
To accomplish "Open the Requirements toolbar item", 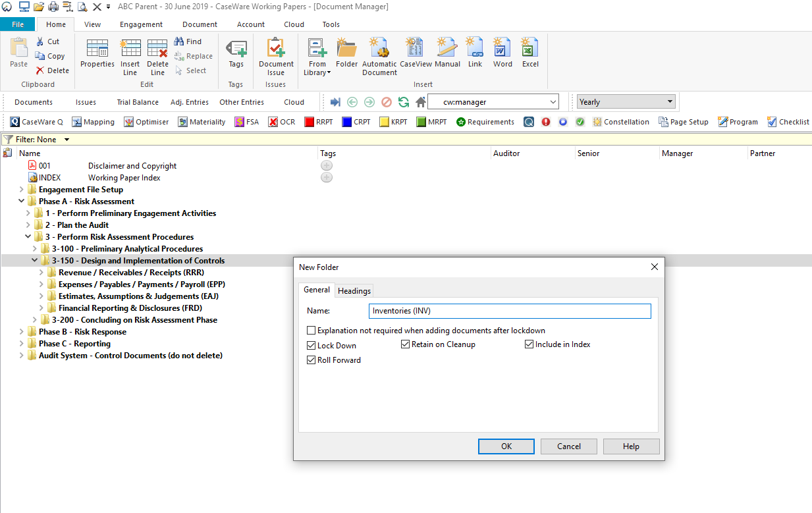I will tap(485, 122).
